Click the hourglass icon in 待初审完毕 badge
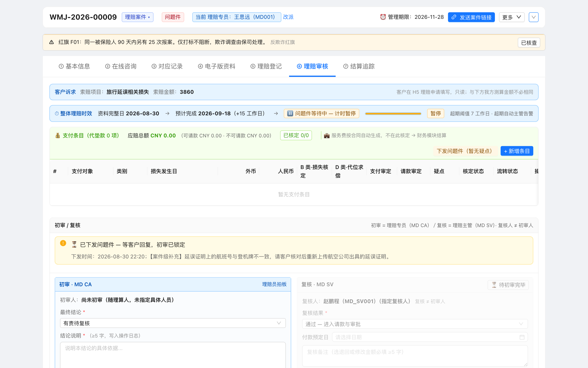 pos(494,285)
